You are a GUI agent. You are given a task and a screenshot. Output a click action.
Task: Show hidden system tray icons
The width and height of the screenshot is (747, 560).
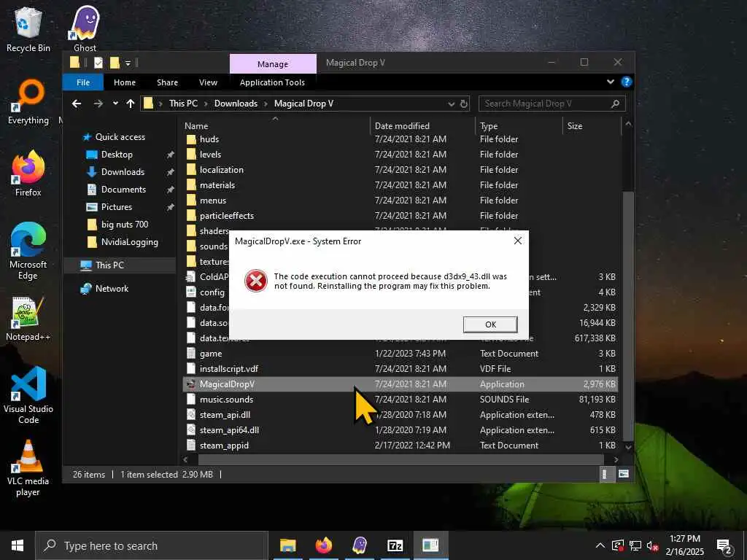pyautogui.click(x=600, y=545)
